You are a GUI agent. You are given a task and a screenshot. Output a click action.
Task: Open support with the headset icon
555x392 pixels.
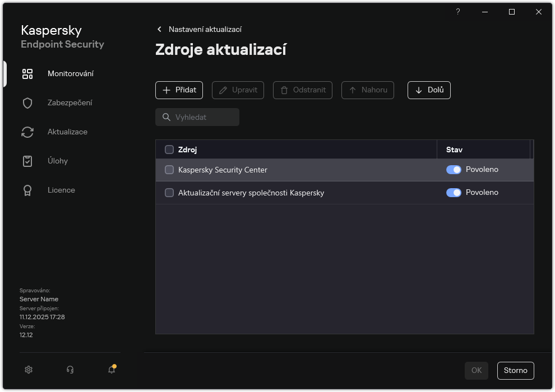(x=70, y=370)
